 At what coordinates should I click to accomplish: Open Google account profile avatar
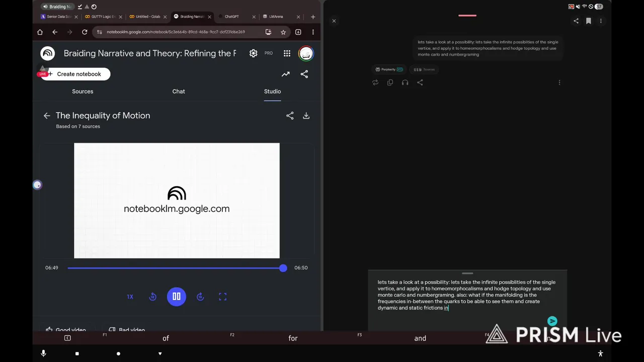[306, 53]
